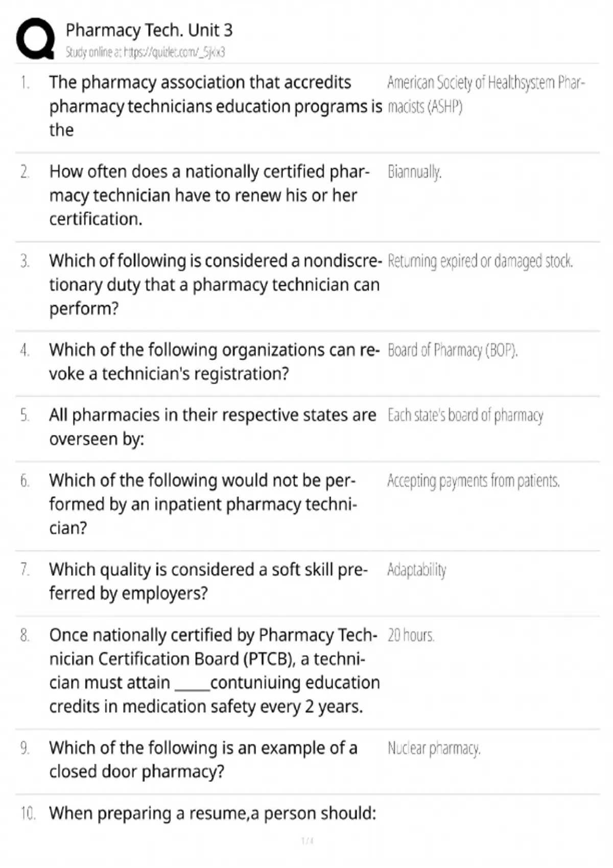Click the Nuclear pharmacy answer
The image size is (613, 868).
(x=434, y=749)
